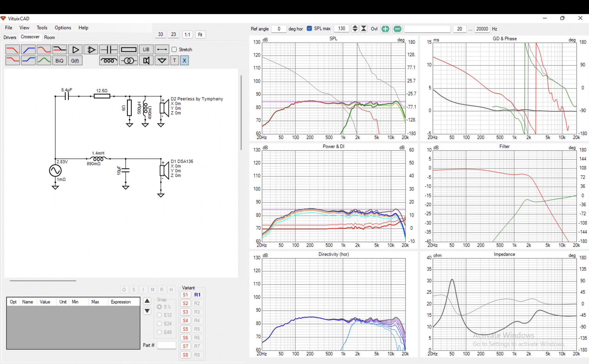Screen dimensions: 589x364
Task: Open the Help menu
Action: [83, 28]
